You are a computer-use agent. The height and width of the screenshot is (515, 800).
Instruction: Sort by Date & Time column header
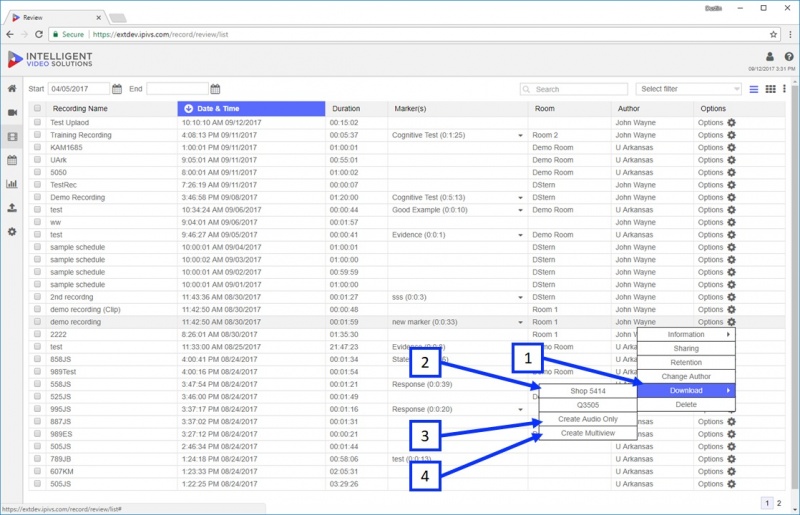pyautogui.click(x=251, y=108)
